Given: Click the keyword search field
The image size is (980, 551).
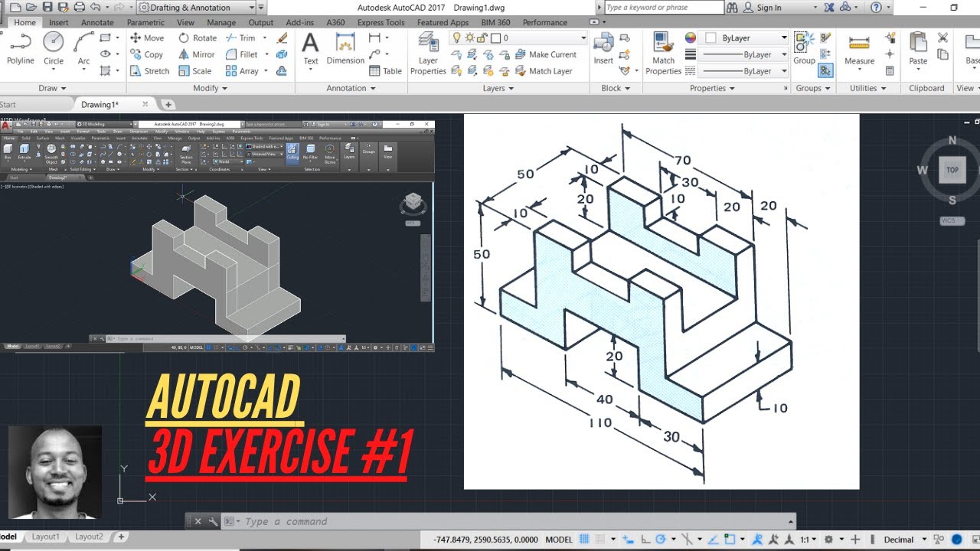Looking at the screenshot, I should pos(663,8).
